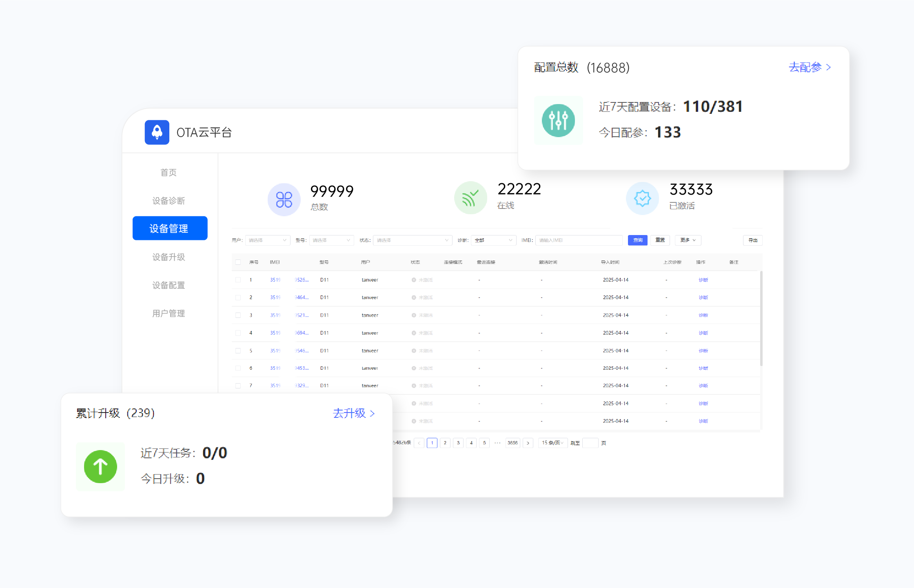Toggle the select-all checkbox in the table header

[238, 262]
